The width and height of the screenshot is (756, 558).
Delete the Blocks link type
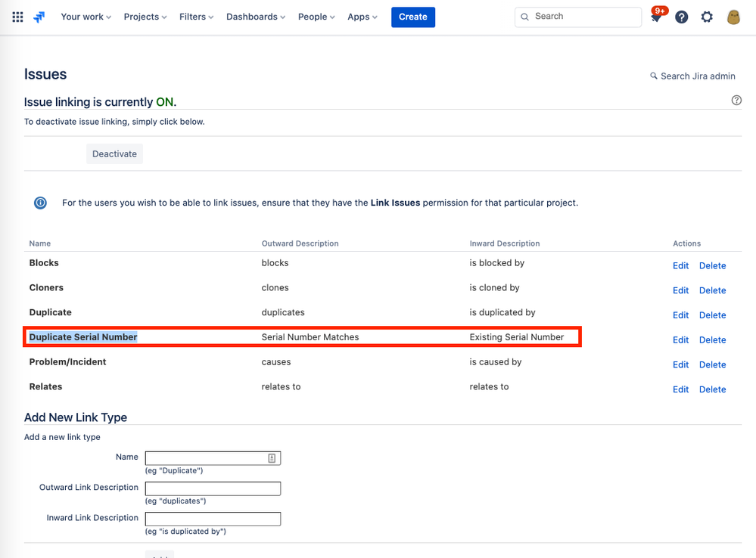point(712,265)
